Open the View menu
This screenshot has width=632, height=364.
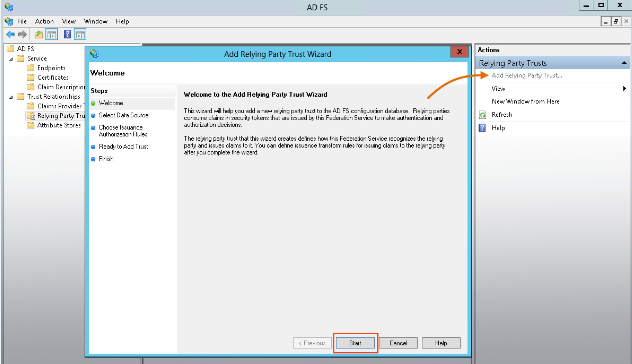tap(69, 21)
